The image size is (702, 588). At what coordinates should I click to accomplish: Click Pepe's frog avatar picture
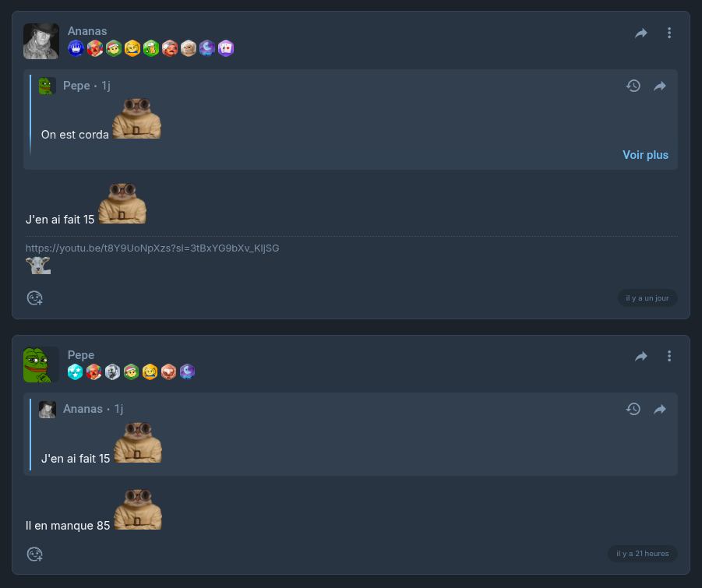pos(41,364)
